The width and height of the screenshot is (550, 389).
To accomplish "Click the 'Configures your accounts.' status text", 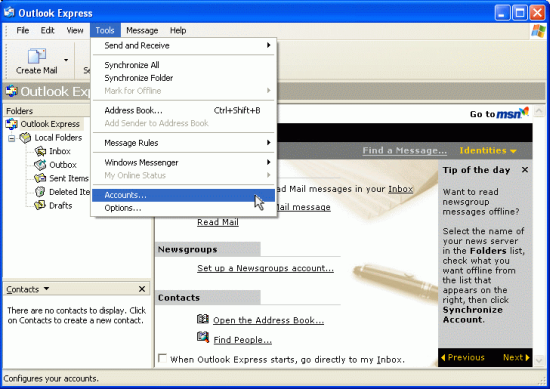I will pyautogui.click(x=51, y=379).
